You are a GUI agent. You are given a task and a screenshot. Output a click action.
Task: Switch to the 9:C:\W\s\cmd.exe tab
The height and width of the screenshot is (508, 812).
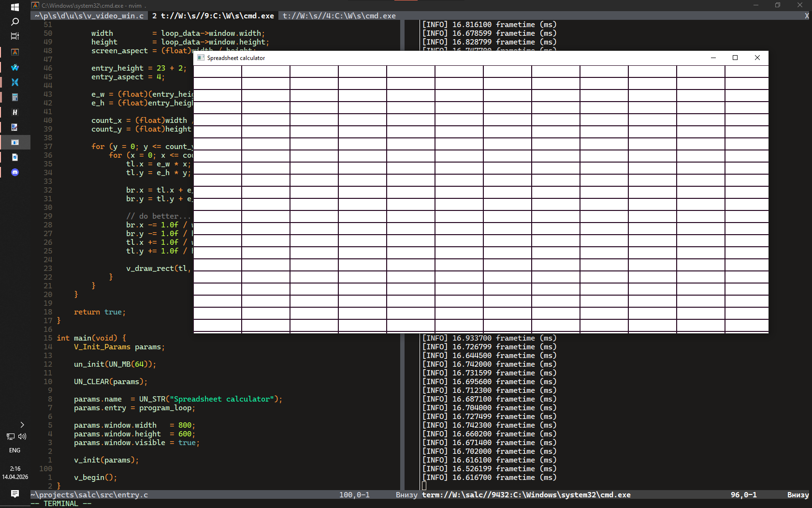point(213,16)
